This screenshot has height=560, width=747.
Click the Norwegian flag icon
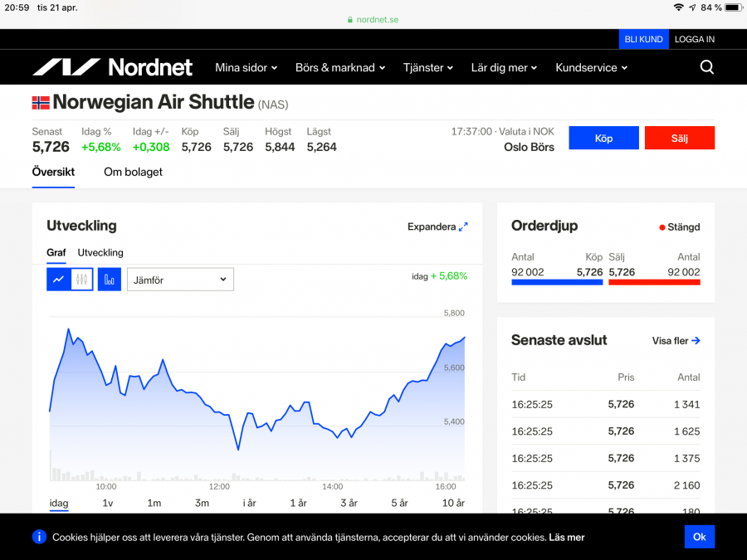click(x=41, y=103)
